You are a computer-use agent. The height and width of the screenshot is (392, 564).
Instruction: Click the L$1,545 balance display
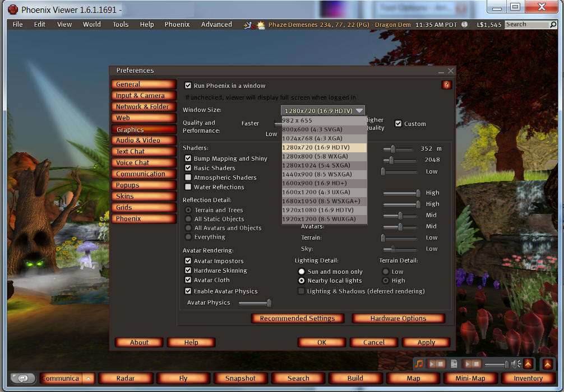point(489,25)
